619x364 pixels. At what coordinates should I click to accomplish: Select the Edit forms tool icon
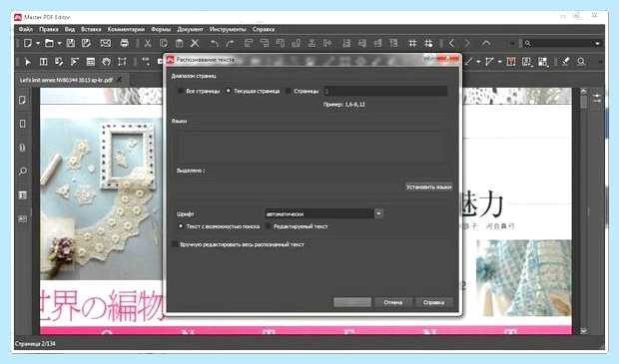(91, 62)
